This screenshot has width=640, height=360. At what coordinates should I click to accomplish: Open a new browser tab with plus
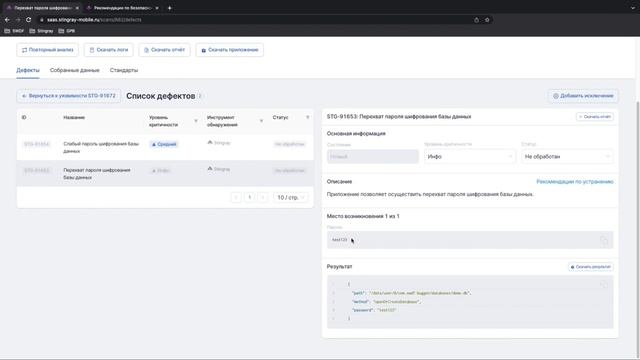(169, 8)
